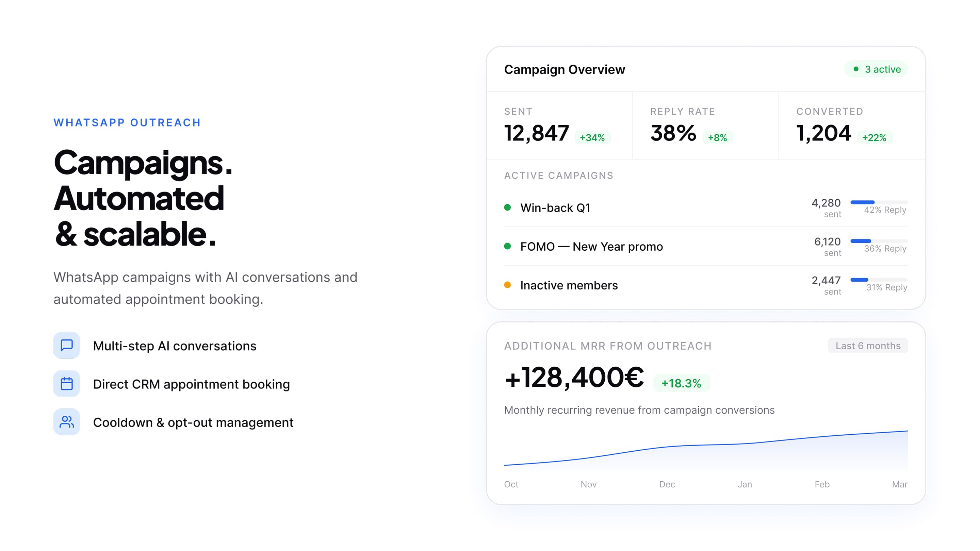Image resolution: width=980 pixels, height=551 pixels.
Task: Click the chat bubble icon for AI conversations
Action: (67, 345)
